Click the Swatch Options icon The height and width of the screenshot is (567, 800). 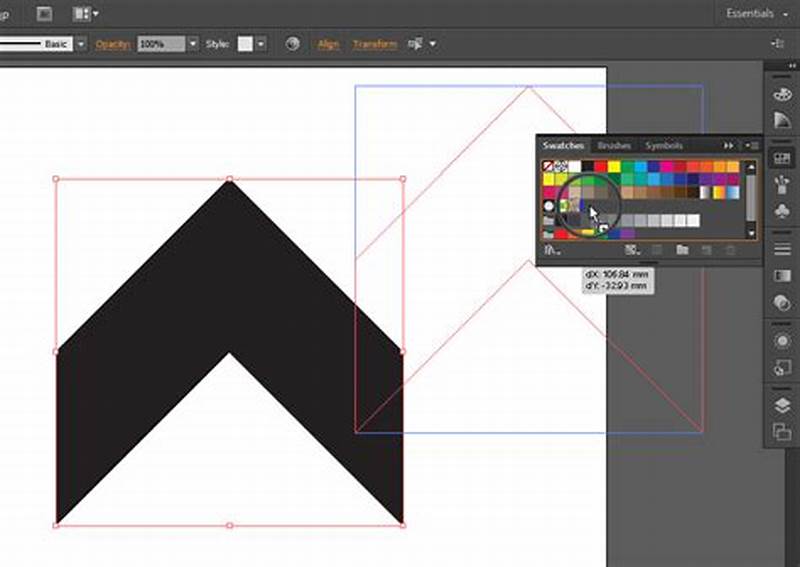(x=657, y=250)
